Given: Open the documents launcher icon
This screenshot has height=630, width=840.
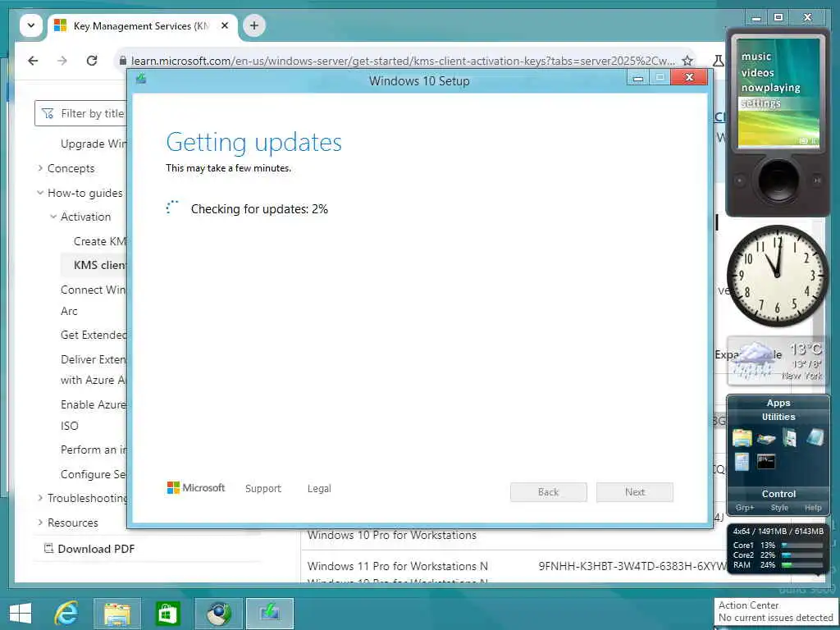Looking at the screenshot, I should (790, 438).
